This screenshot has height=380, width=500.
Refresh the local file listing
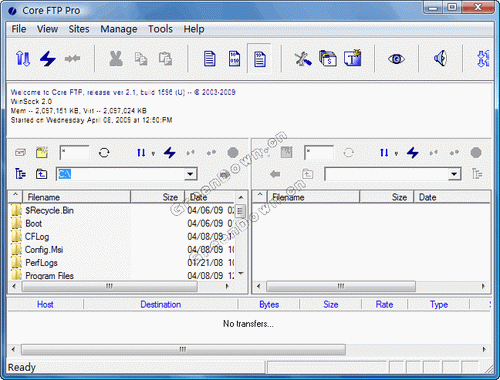pyautogui.click(x=104, y=153)
